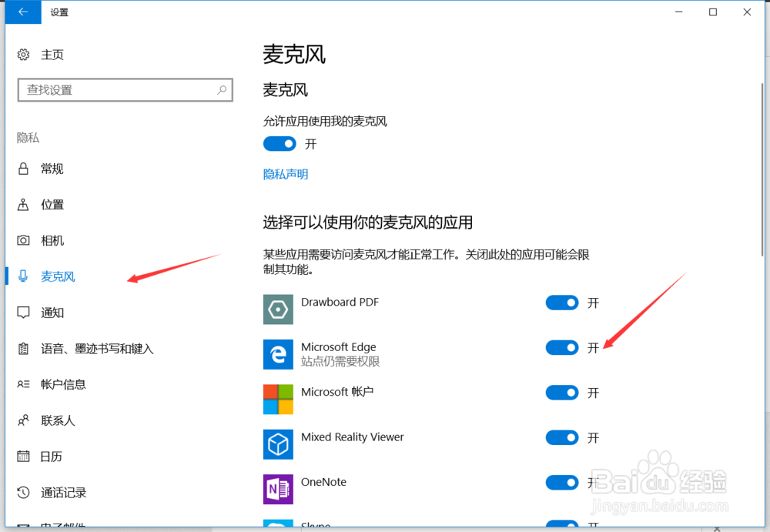770x532 pixels.
Task: Click the clipboard icon beside 语音、墨迹书写和键入
Action: 23,349
